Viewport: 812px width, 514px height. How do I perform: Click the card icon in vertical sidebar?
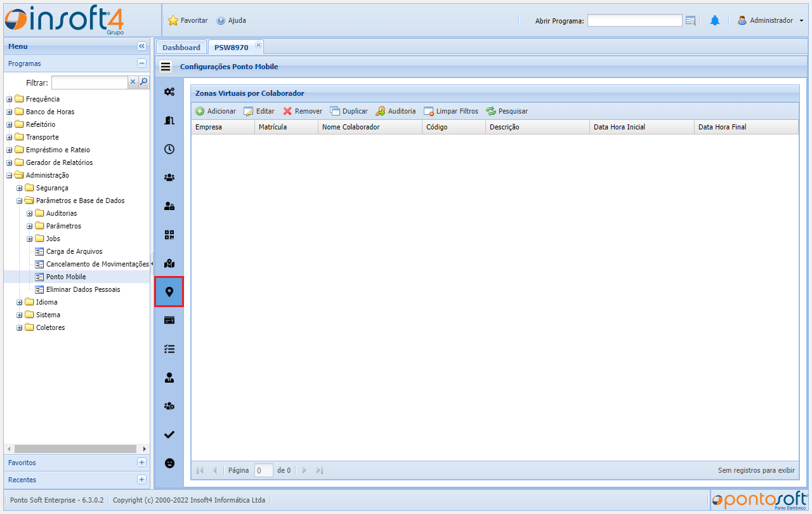point(169,320)
